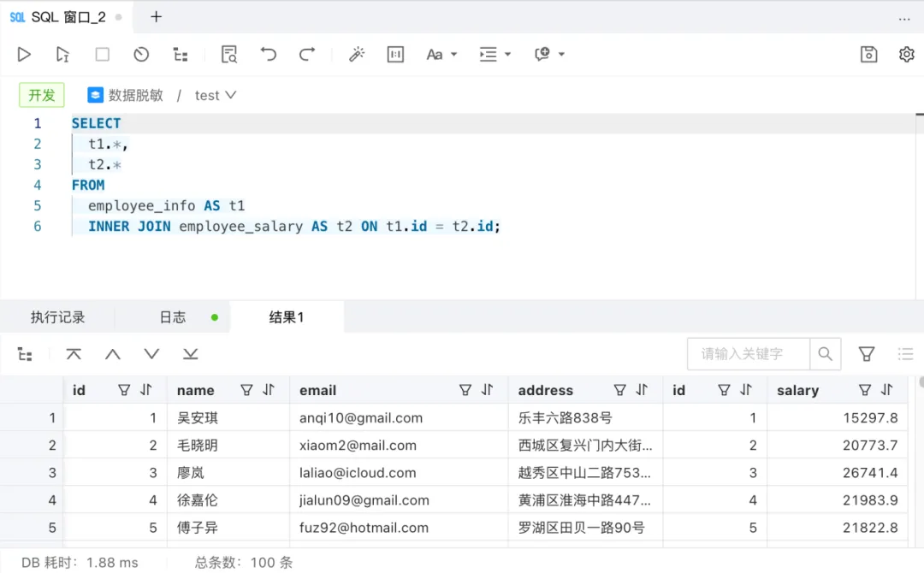
Task: Click the stop execution square icon
Action: (102, 54)
